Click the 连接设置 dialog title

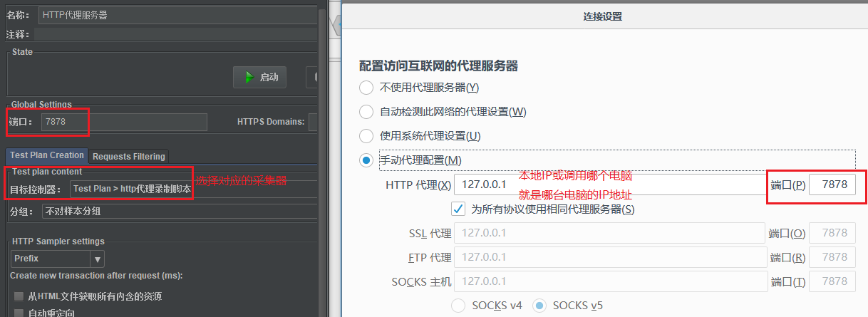pyautogui.click(x=603, y=16)
